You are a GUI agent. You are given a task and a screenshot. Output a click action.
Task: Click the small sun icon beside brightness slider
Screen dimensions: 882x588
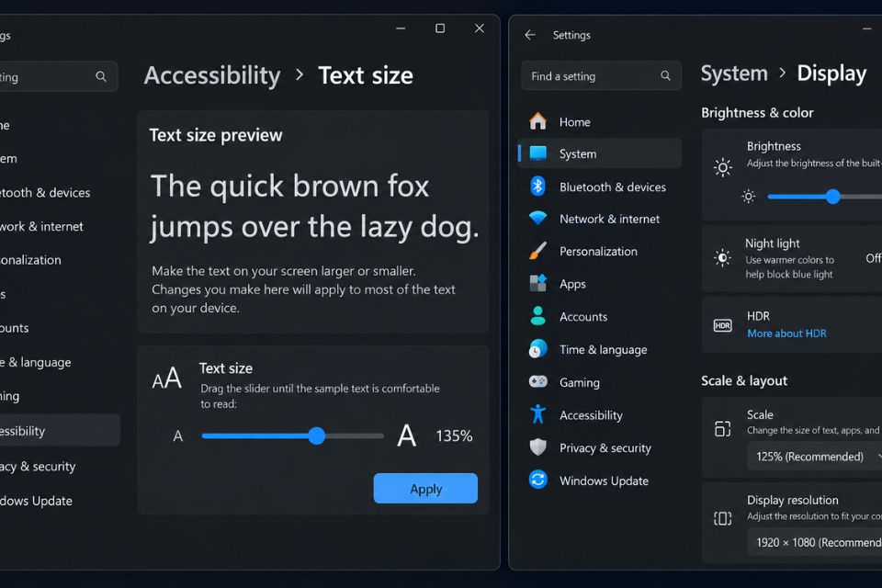click(748, 197)
